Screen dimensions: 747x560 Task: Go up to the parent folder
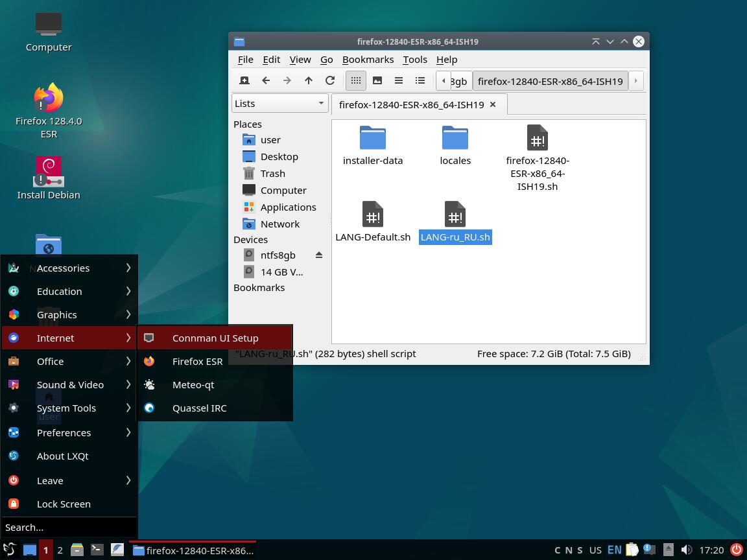tap(309, 81)
